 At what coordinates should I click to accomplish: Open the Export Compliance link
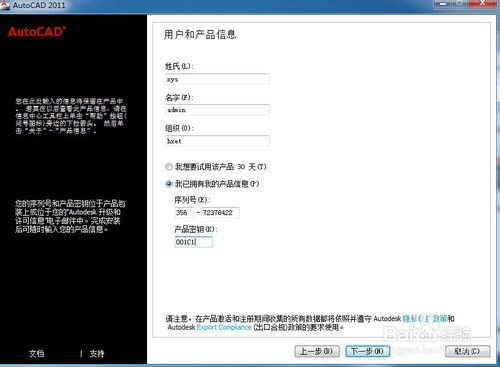224,327
